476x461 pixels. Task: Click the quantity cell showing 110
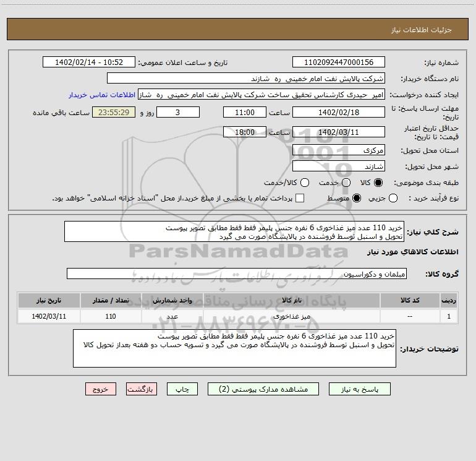(x=111, y=316)
